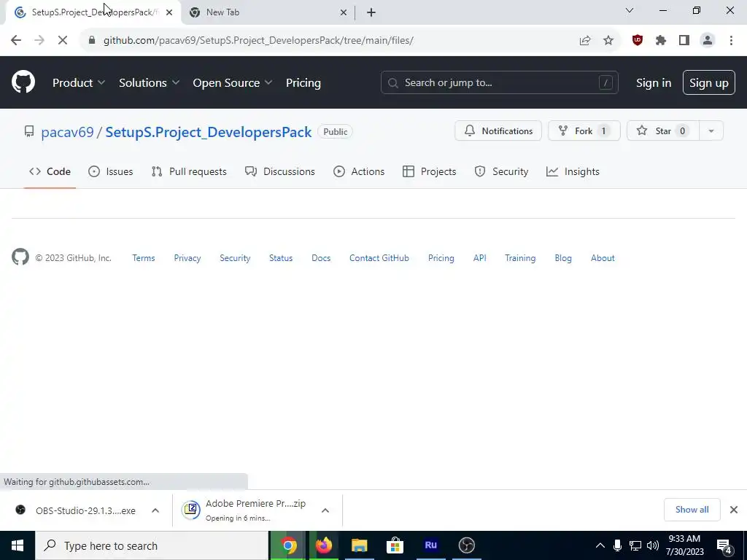
Task: Open the Extensions puzzle icon
Action: (x=661, y=41)
